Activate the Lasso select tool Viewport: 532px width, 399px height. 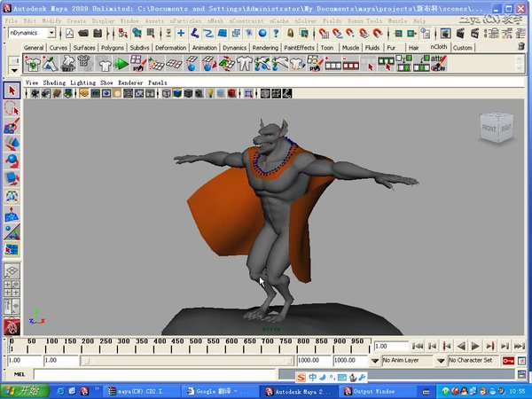(12, 108)
